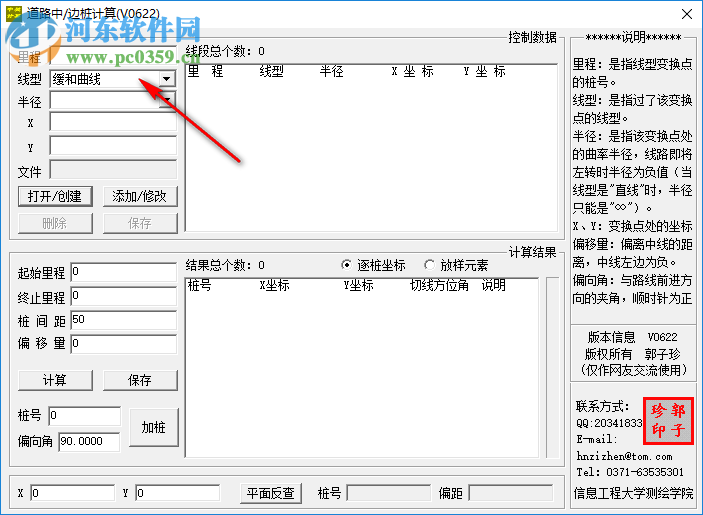Click the 终止里程 input field
The image size is (703, 515).
pos(123,296)
